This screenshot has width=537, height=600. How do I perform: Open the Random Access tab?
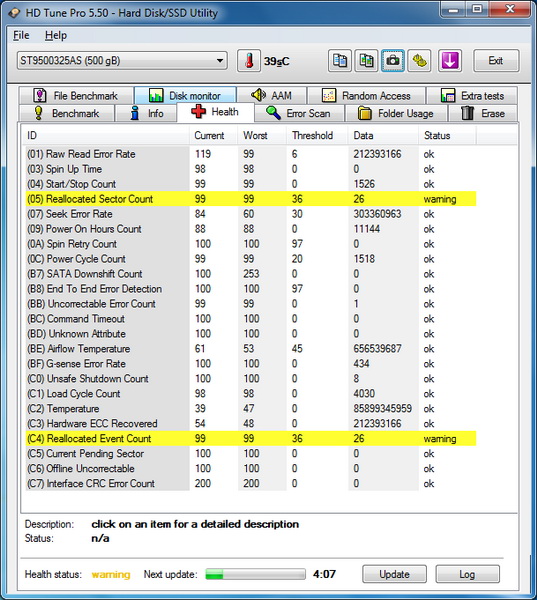[x=366, y=95]
